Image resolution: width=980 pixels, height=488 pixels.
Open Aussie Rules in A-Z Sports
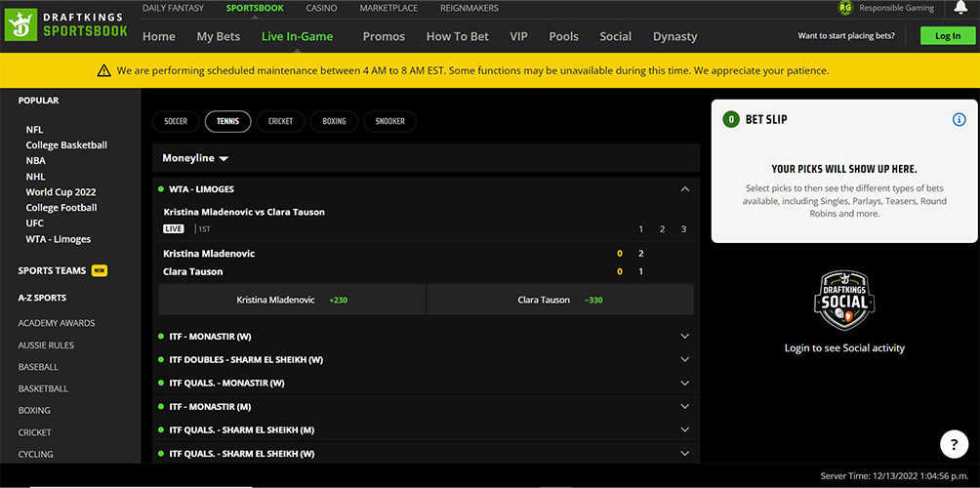click(46, 345)
